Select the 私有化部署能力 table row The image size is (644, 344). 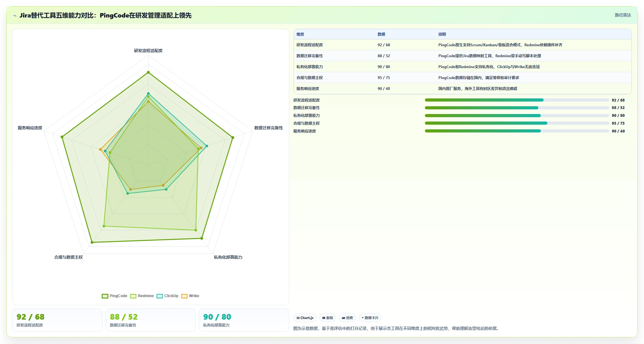point(462,67)
